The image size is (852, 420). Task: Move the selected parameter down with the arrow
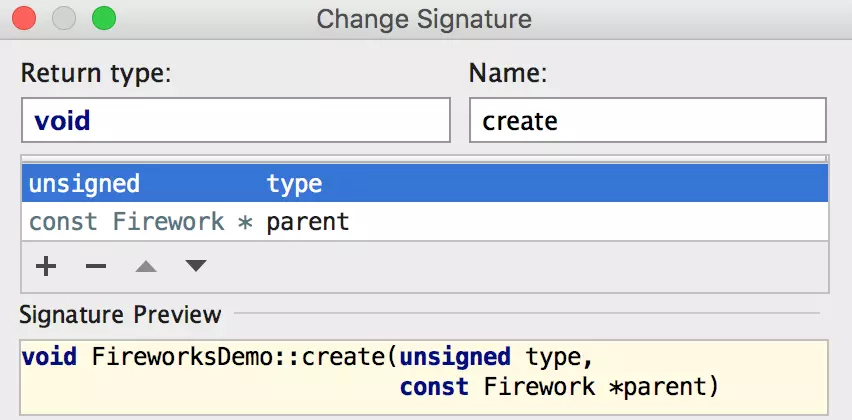196,266
